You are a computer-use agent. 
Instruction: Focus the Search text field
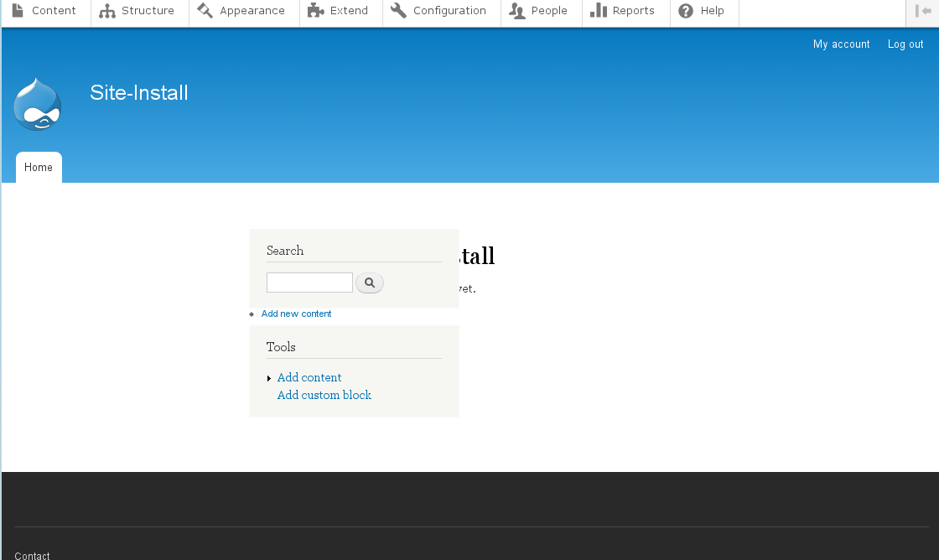pos(309,283)
